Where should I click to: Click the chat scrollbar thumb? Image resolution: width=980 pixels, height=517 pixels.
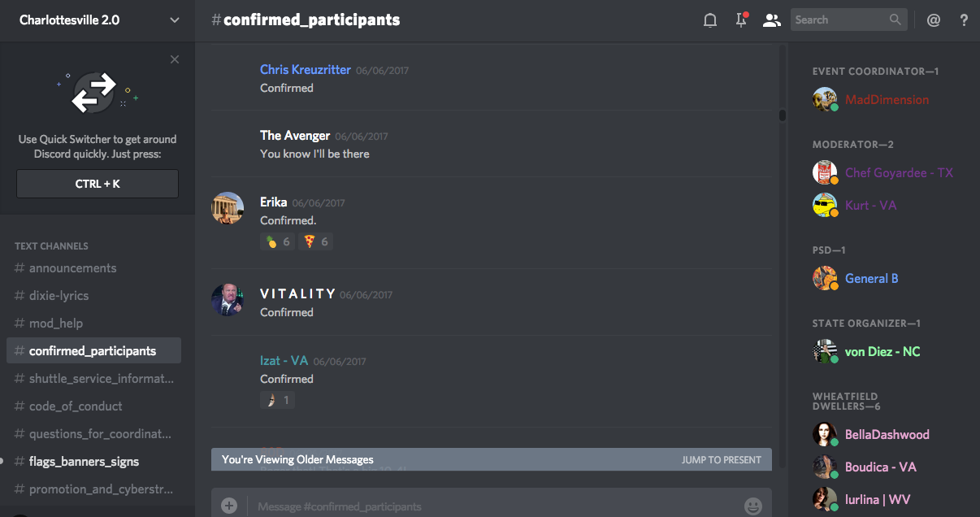tap(783, 115)
